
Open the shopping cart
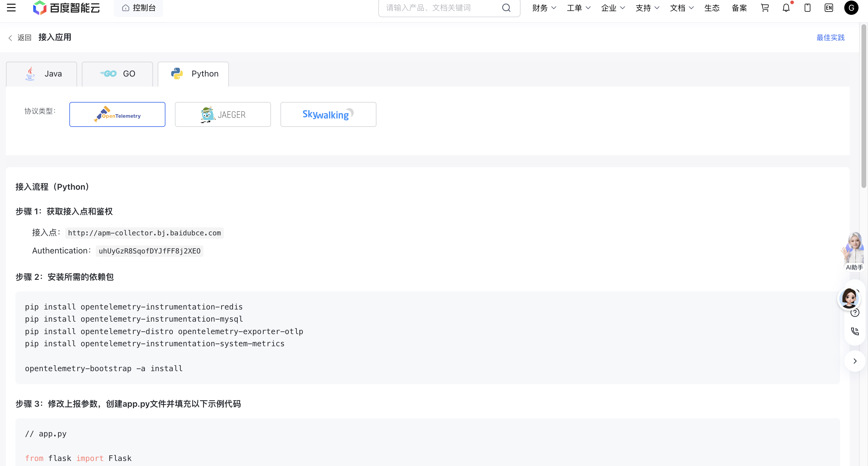tap(765, 8)
